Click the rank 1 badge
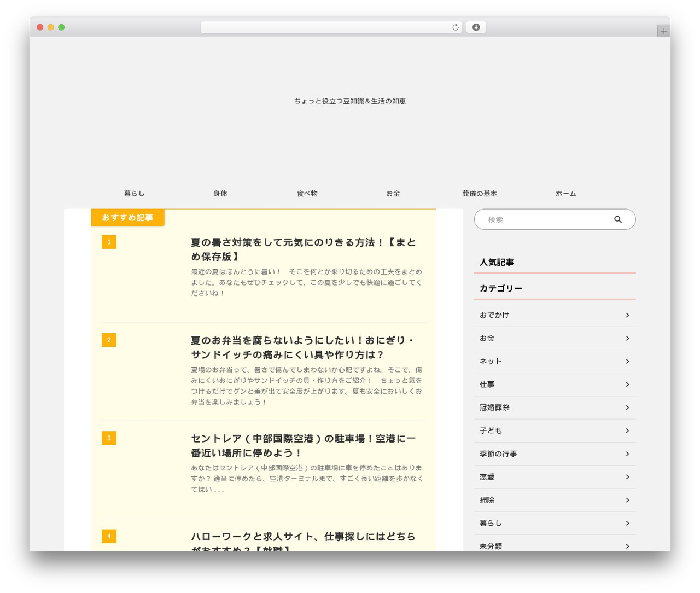Image resolution: width=700 pixels, height=593 pixels. (x=109, y=242)
